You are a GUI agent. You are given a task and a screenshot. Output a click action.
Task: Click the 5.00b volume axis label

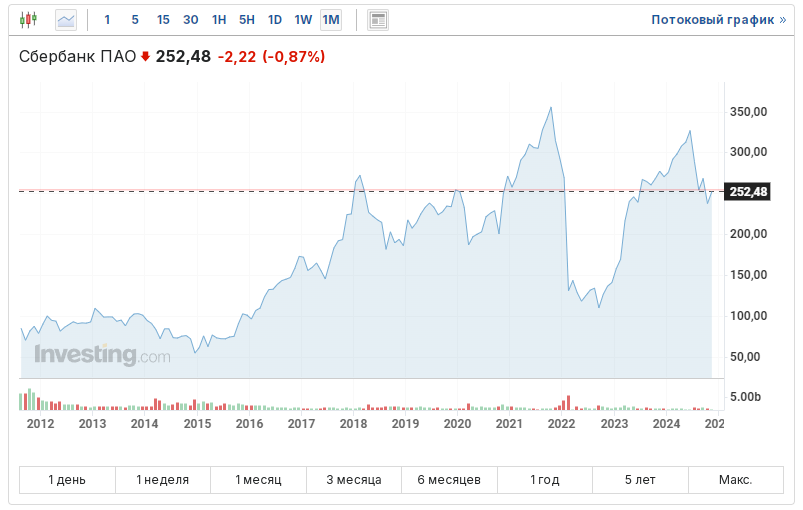(745, 397)
